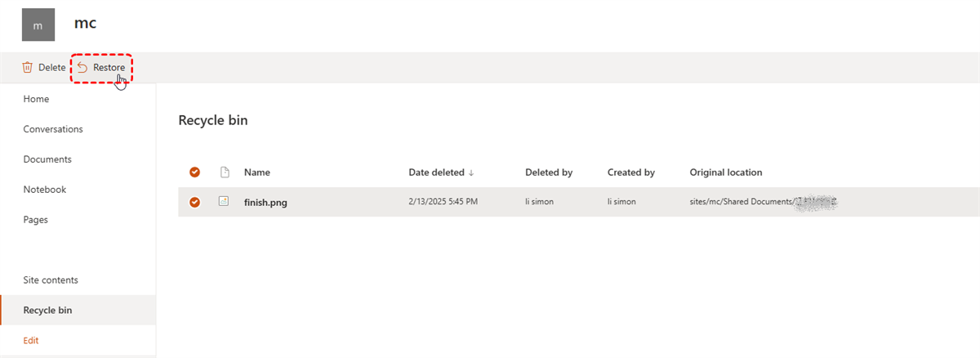Open Conversations in the left navigation
Image resolution: width=980 pixels, height=358 pixels.
pyautogui.click(x=53, y=129)
